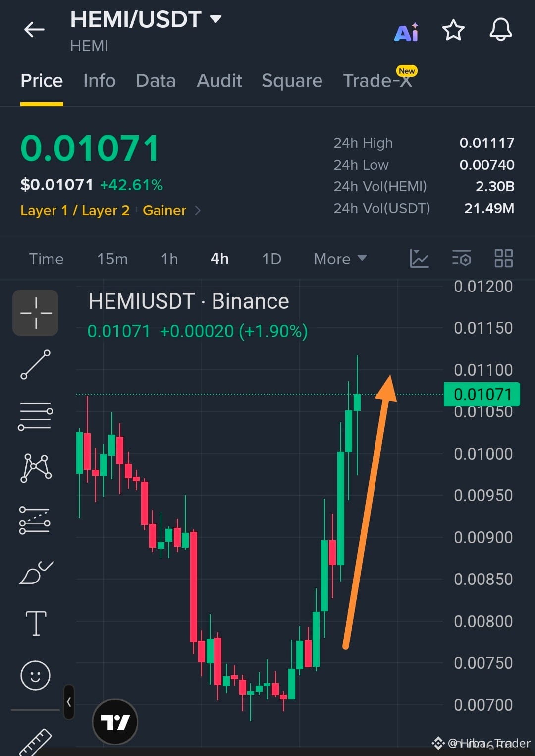Tap the HEMIUSDT · Binance chart title
Image resolution: width=535 pixels, height=756 pixels.
(189, 301)
